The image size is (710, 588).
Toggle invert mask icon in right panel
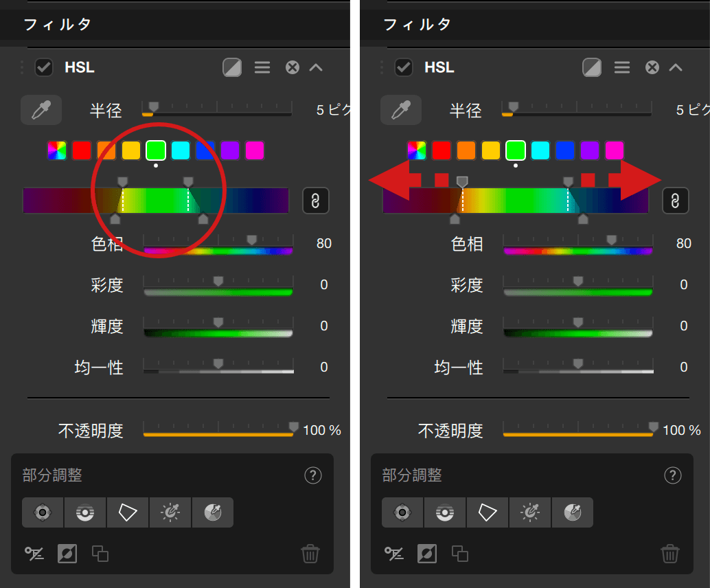pos(426,554)
